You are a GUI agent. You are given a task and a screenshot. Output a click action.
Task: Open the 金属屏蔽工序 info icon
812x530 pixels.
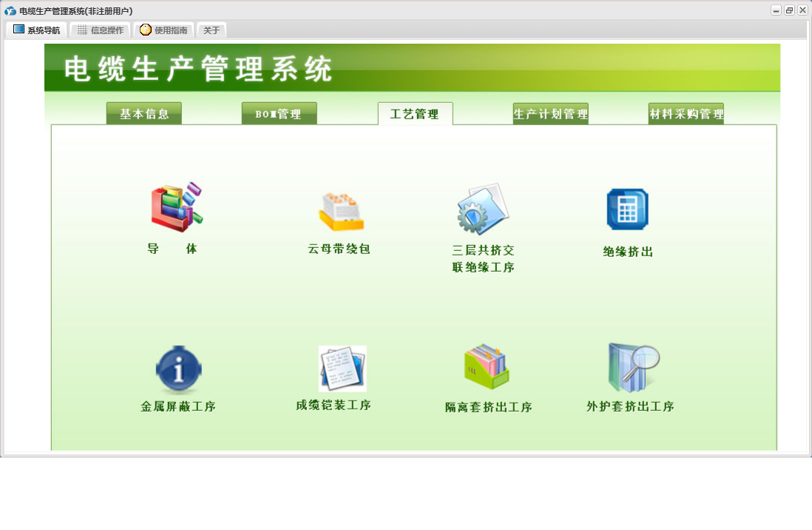(179, 369)
